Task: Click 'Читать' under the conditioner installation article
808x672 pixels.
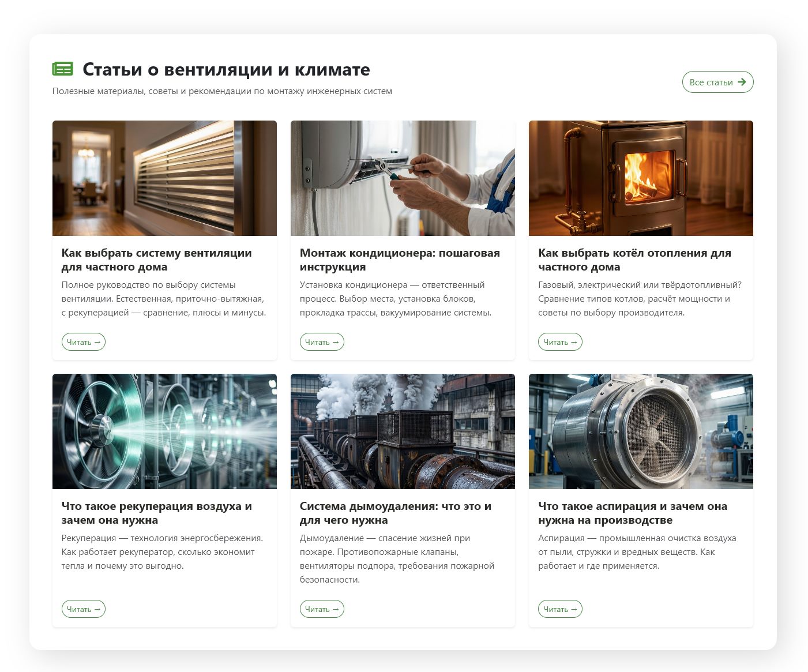Action: pos(322,342)
